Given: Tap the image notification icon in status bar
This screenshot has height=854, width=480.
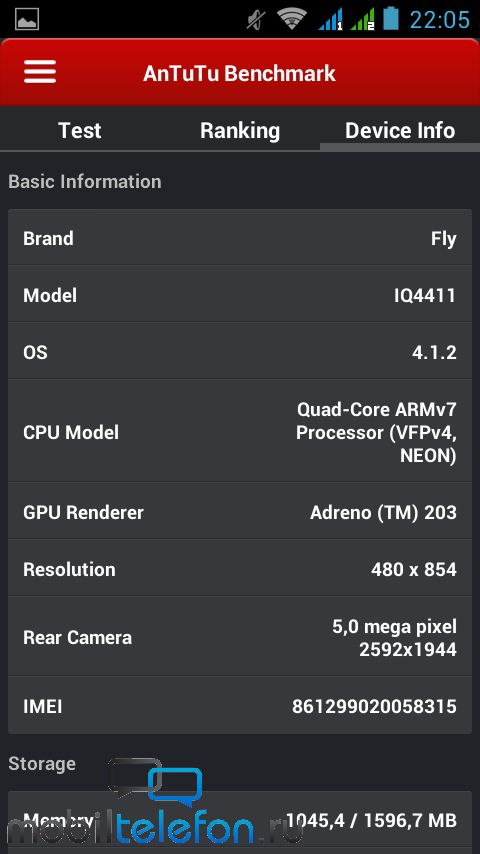Looking at the screenshot, I should 27,19.
